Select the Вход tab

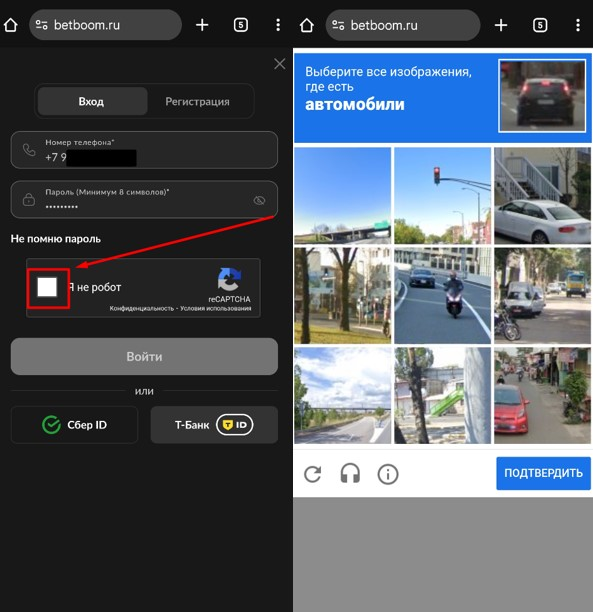point(91,101)
